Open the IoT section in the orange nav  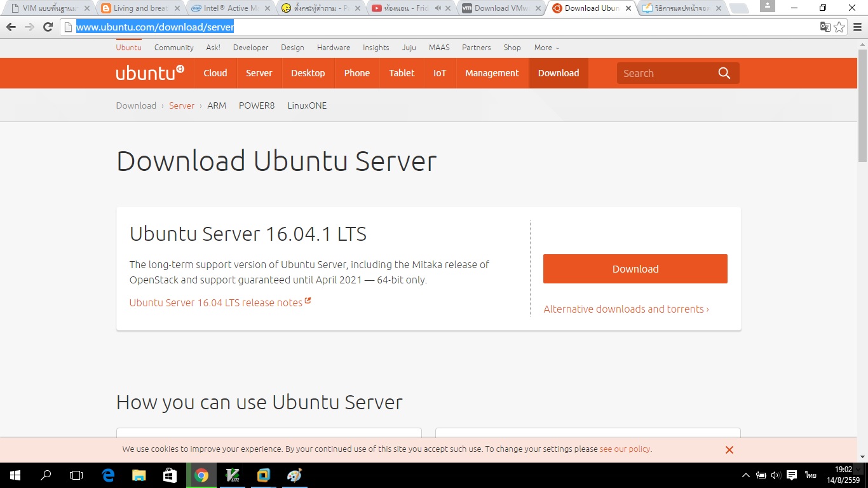click(440, 73)
